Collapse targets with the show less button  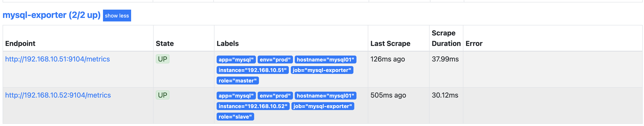[117, 16]
